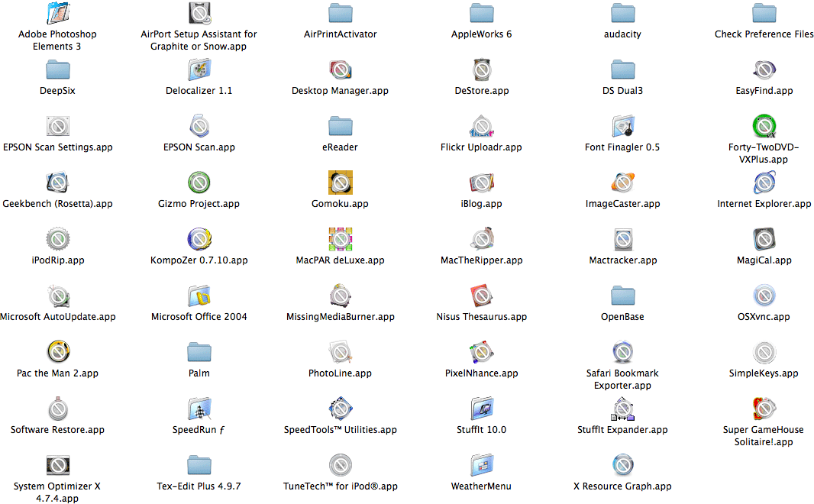The width and height of the screenshot is (814, 504).
Task: Select the Safari Bookmark Exporter.app icon
Action: tap(623, 353)
